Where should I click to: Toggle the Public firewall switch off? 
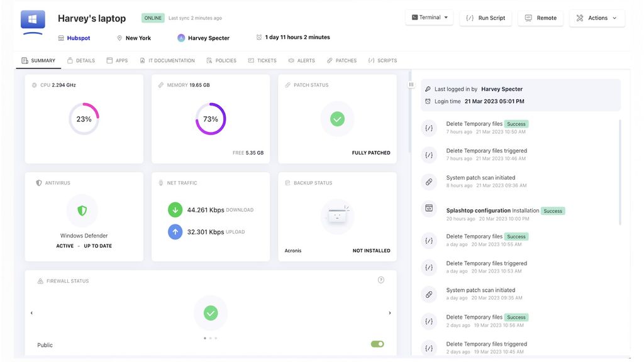point(377,344)
